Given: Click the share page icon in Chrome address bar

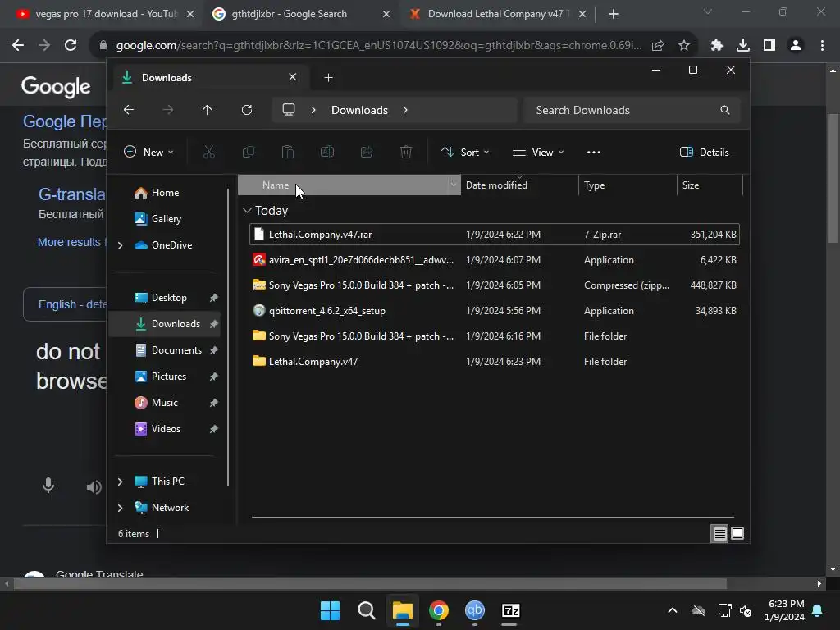Looking at the screenshot, I should pos(658,46).
